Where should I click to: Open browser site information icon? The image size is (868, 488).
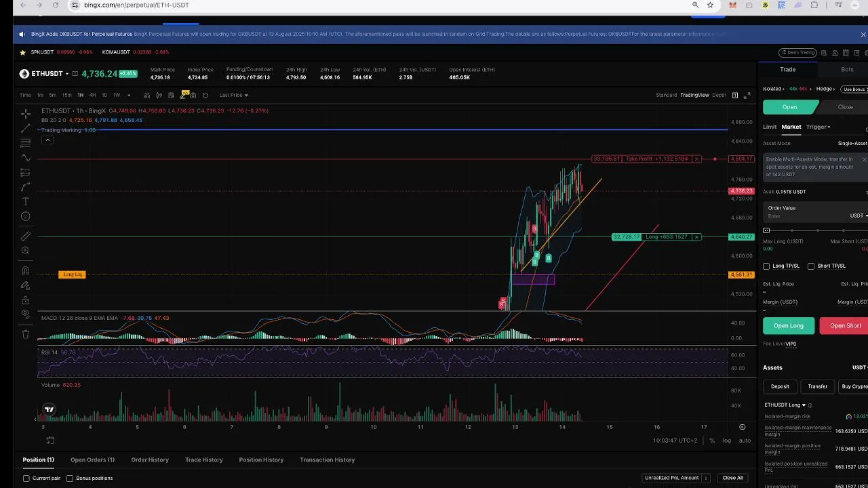point(75,5)
